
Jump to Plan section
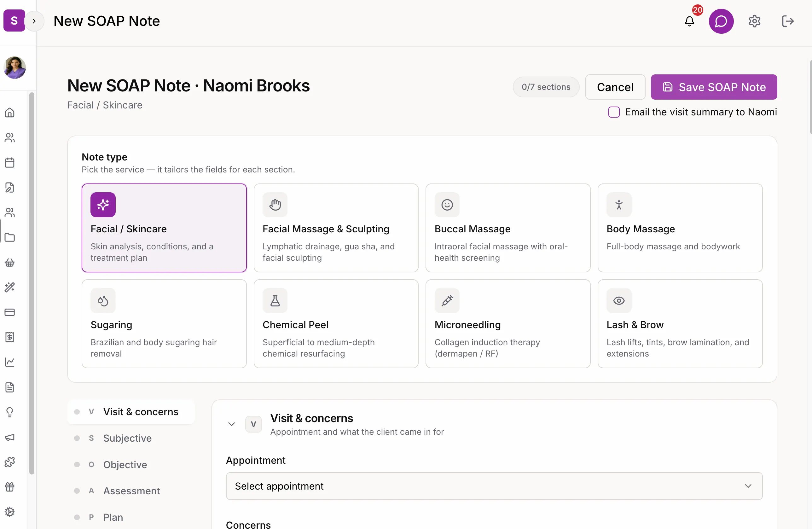(x=131, y=517)
